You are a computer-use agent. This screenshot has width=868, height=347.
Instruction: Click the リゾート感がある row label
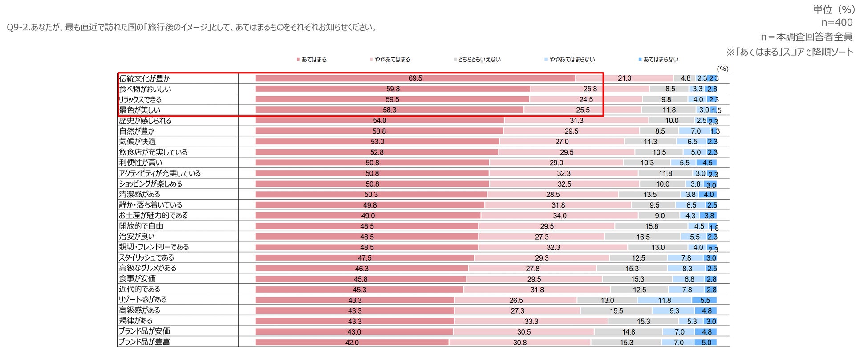click(143, 300)
